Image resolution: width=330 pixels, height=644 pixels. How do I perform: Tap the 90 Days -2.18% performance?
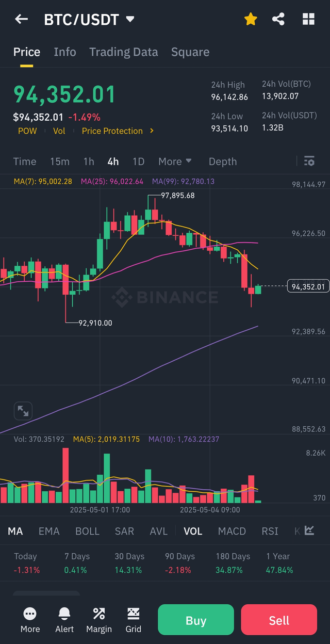pyautogui.click(x=180, y=563)
